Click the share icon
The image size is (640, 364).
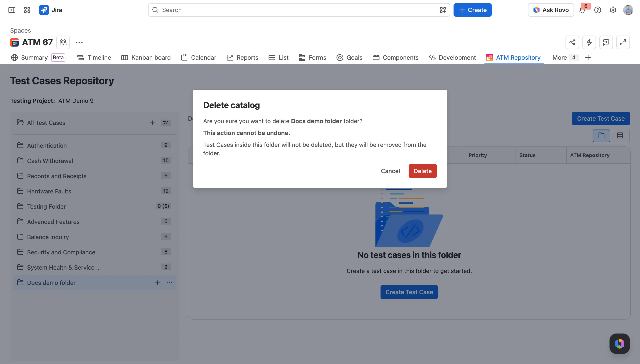tap(572, 42)
